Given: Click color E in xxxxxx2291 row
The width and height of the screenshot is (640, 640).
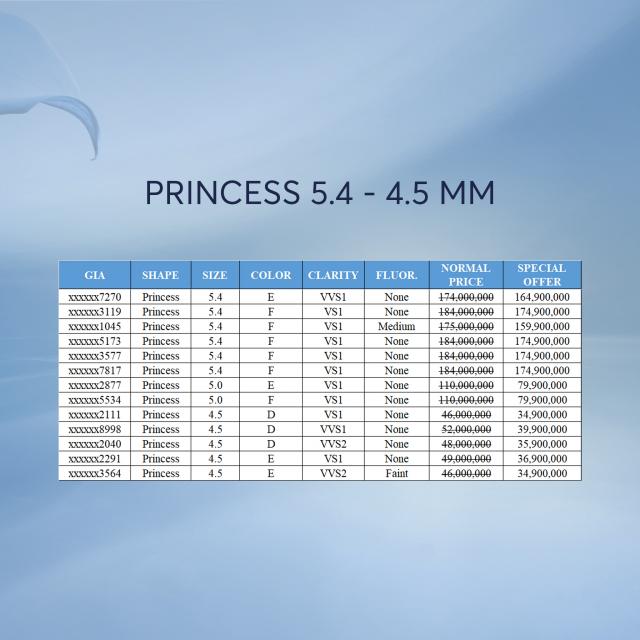Looking at the screenshot, I should click(271, 459).
